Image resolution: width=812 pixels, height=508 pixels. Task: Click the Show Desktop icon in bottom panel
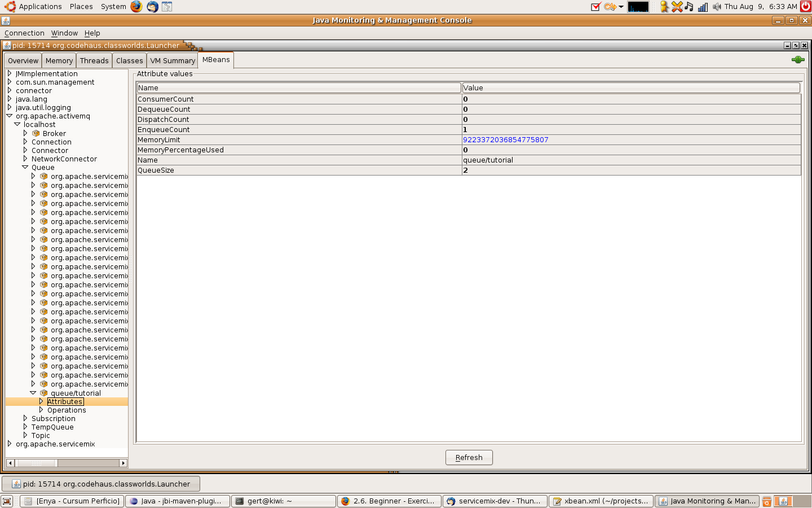pos(7,501)
